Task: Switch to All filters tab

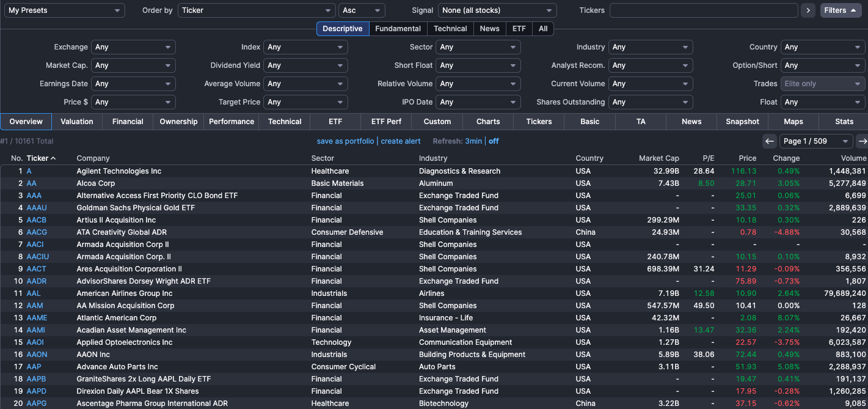Action: 543,29
